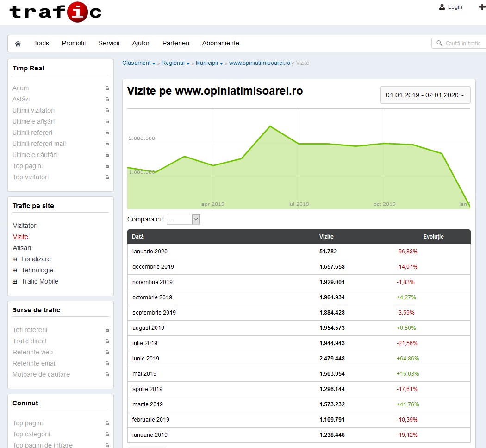Click the home icon in navigation bar
The width and height of the screenshot is (486, 448).
(x=18, y=44)
